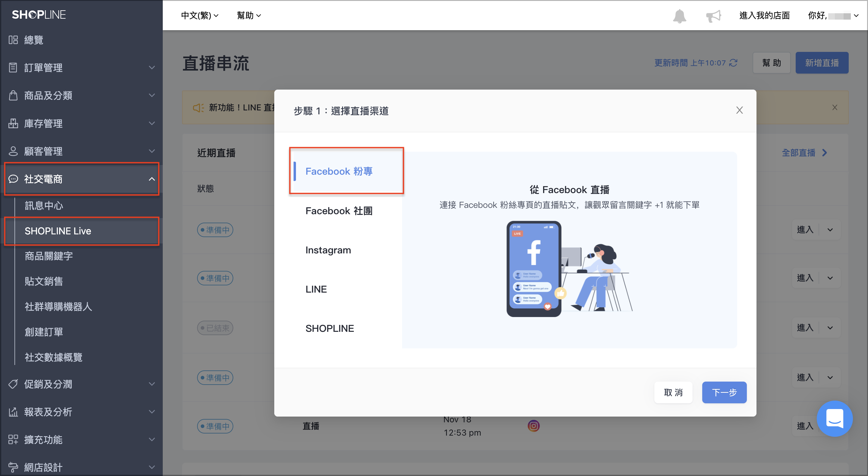The height and width of the screenshot is (476, 868).
Task: Click the megaphone icon in the banner
Action: point(198,108)
